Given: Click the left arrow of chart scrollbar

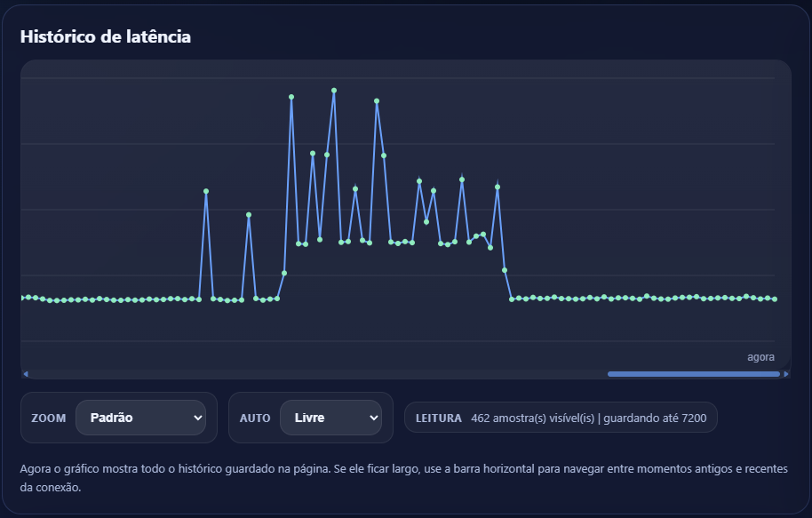Looking at the screenshot, I should click(26, 374).
